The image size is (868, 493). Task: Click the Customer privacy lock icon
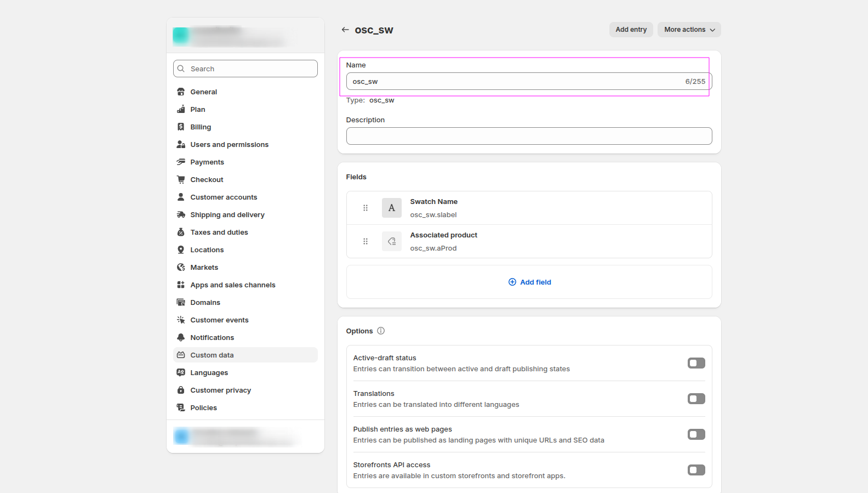[x=181, y=390]
